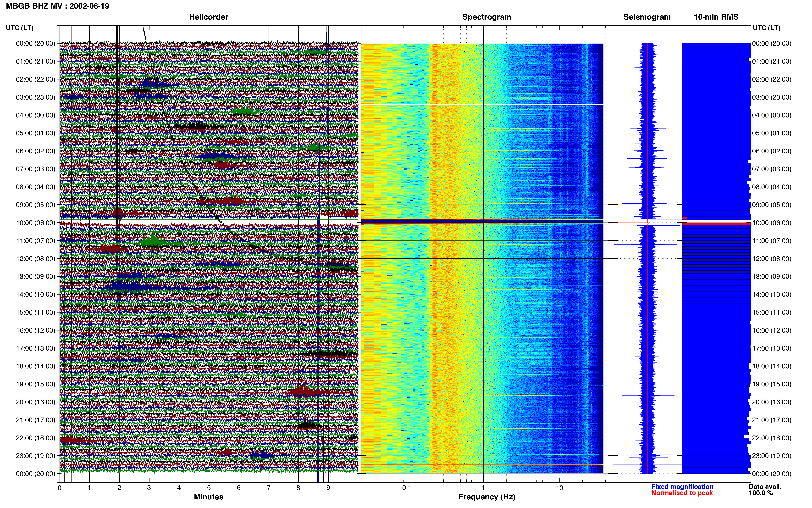Click 10:00 (06:00) label beside the Helicorder
The image size is (812, 508).
coord(36,223)
